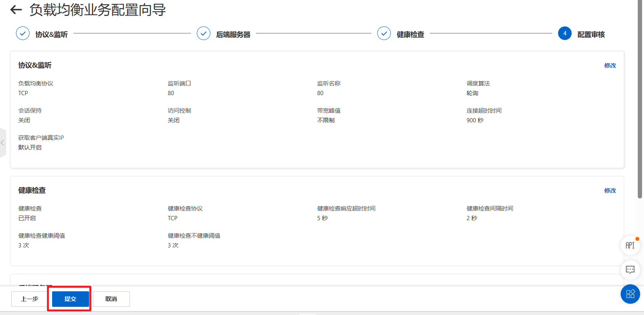Screen dimensions: 644x315
Task: Click the 不限制 value
Action: click(326, 120)
